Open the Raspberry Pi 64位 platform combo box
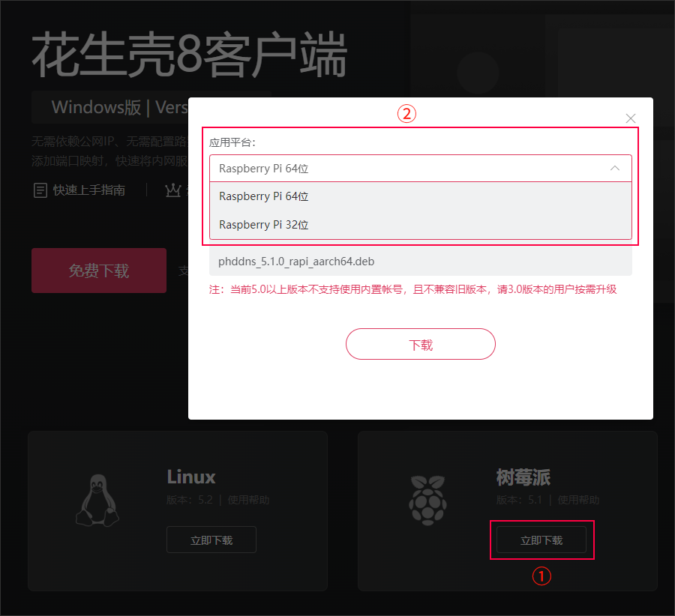This screenshot has width=675, height=616. tap(421, 168)
